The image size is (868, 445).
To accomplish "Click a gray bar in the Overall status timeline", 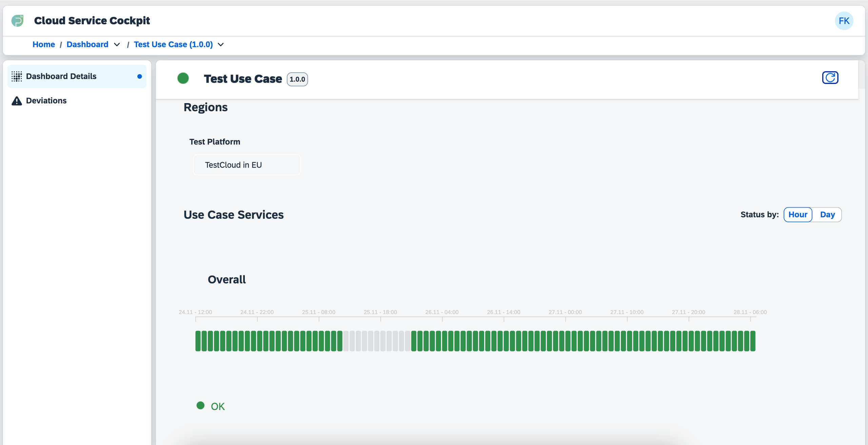I will point(376,340).
